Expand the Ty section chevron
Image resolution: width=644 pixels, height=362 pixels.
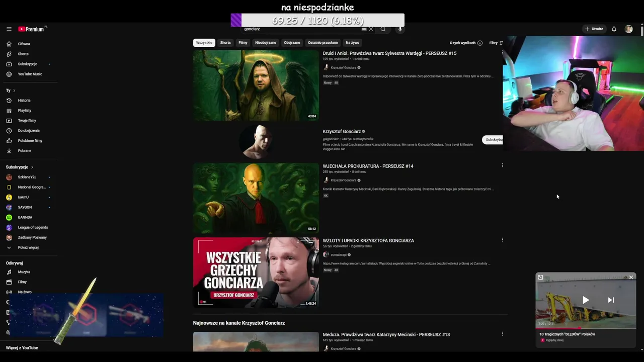coord(14,90)
